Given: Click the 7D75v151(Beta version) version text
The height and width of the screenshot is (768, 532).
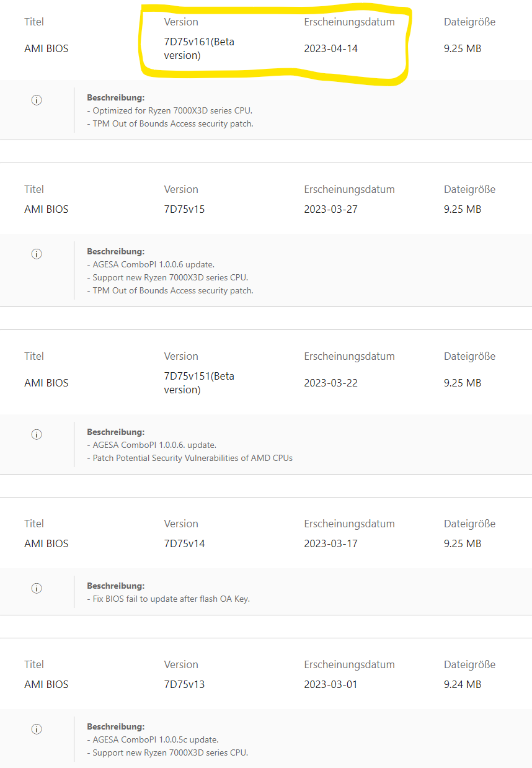Looking at the screenshot, I should click(x=199, y=383).
